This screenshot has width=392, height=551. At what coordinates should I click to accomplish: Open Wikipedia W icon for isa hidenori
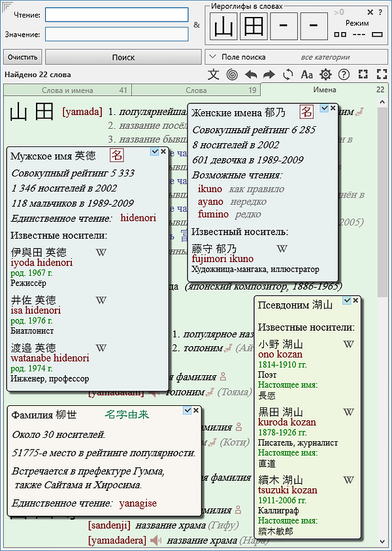click(x=101, y=300)
